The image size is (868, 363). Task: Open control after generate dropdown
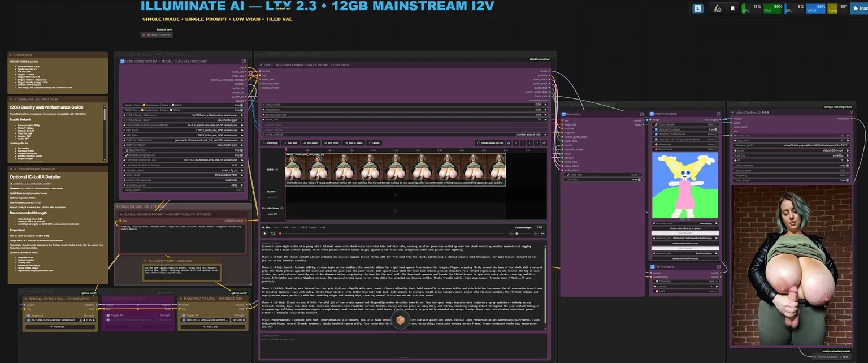[184, 180]
